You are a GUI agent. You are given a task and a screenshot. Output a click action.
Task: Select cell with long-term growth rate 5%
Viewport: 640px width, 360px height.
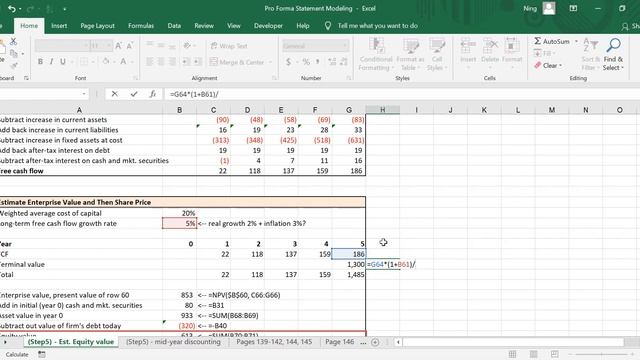point(180,223)
